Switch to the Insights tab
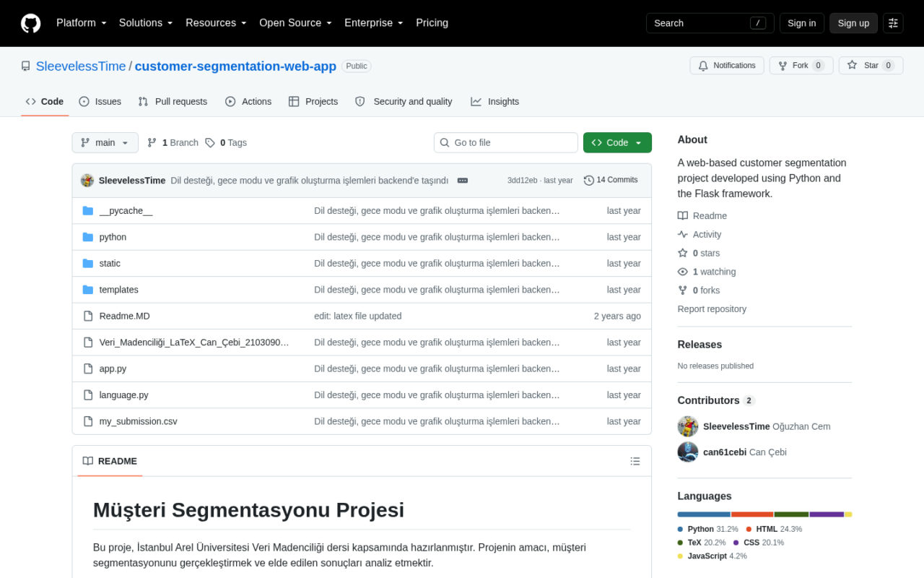 coord(495,102)
